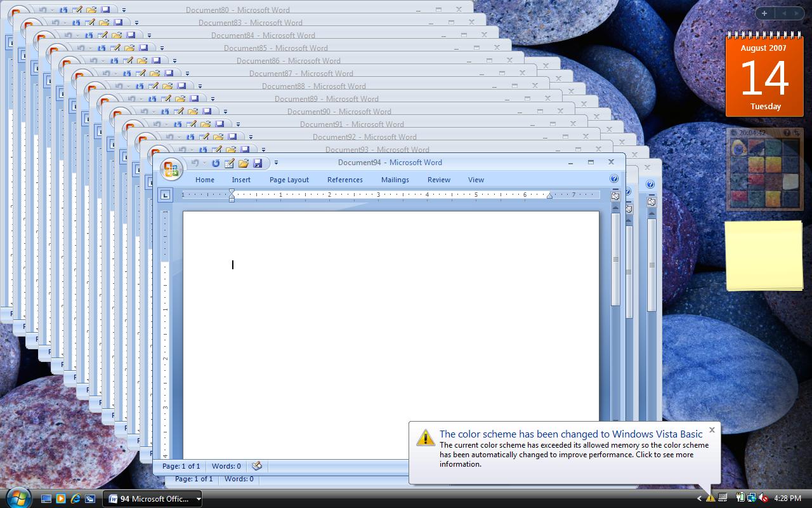Click the network tray icon
Viewport: 812px width, 508px height.
click(x=752, y=498)
